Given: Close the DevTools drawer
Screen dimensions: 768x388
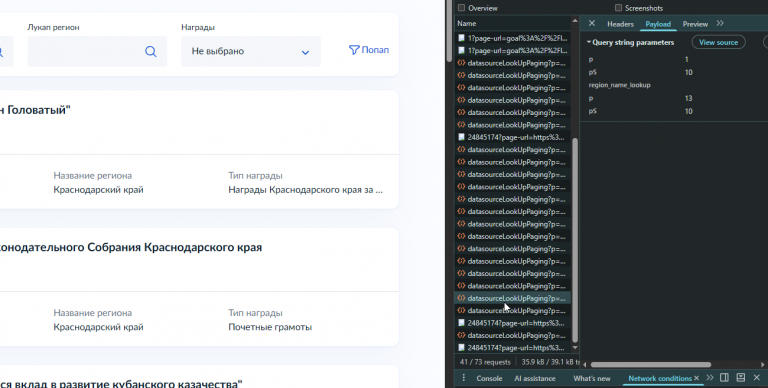Looking at the screenshot, I should pyautogui.click(x=757, y=378).
